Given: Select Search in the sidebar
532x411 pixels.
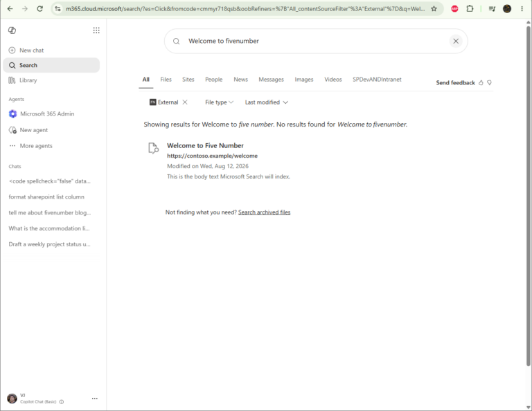Looking at the screenshot, I should click(51, 65).
